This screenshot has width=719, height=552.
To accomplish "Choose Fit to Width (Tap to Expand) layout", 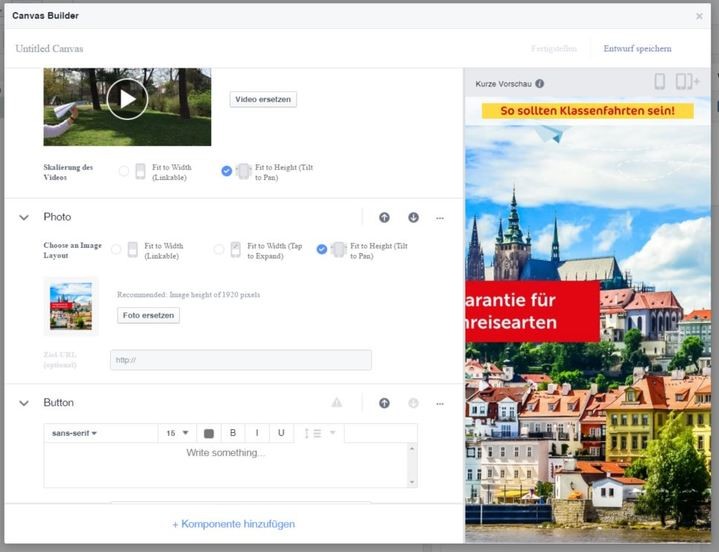I will click(219, 249).
